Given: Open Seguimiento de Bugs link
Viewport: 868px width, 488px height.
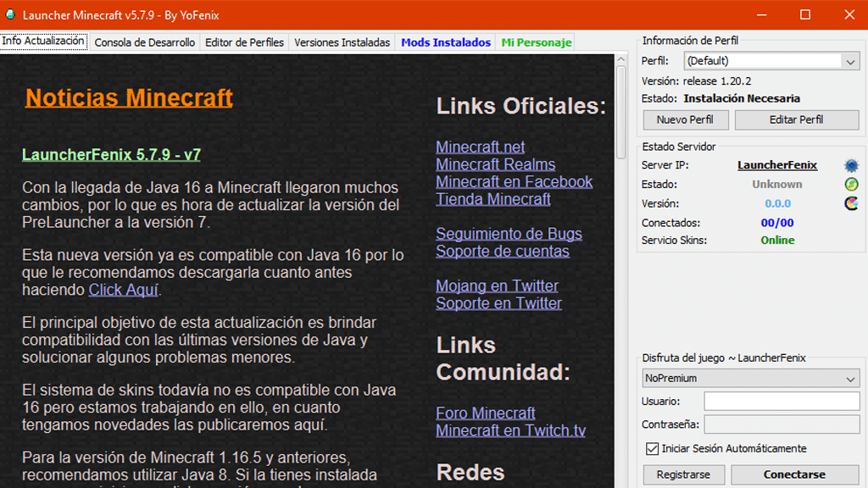Looking at the screenshot, I should pyautogui.click(x=509, y=234).
